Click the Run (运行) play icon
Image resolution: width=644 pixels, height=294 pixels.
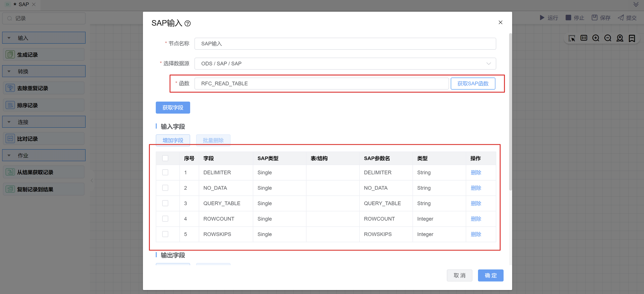[542, 18]
